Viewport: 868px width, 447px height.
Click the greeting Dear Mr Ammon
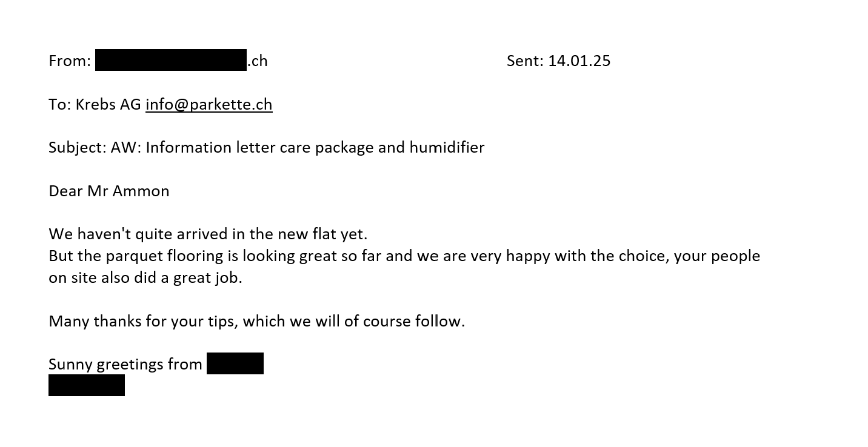109,191
